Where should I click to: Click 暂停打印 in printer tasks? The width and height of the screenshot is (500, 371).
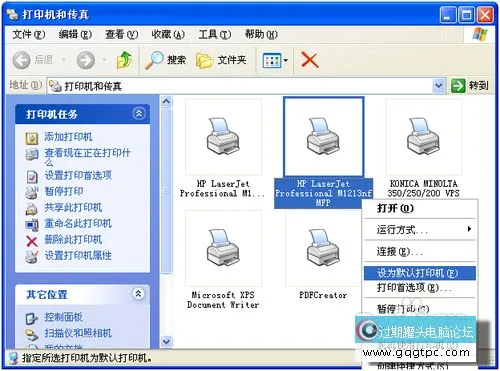coord(64,191)
